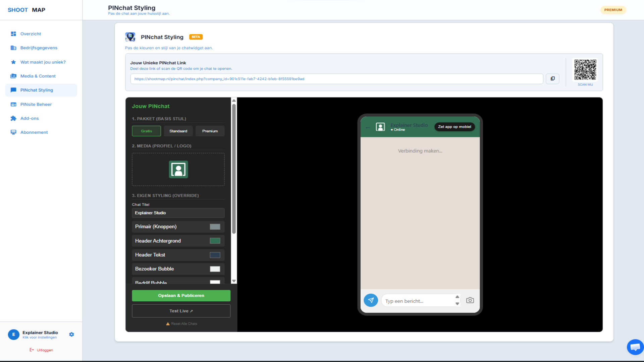644x362 pixels.
Task: Open the floating chat bubble widget
Action: coord(635,347)
